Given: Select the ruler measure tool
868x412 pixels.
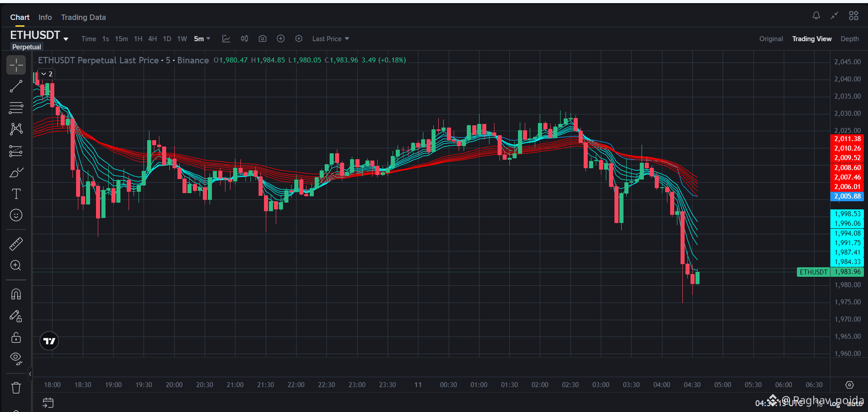Looking at the screenshot, I should click(x=16, y=244).
